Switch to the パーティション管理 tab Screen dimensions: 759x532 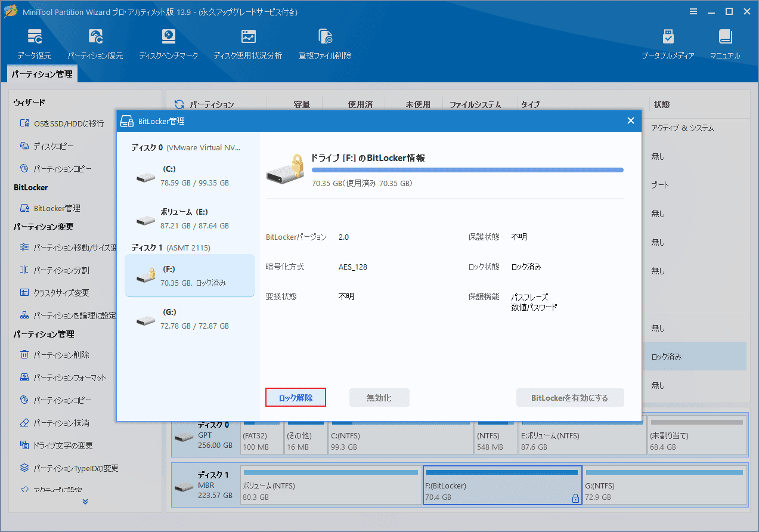[x=42, y=74]
